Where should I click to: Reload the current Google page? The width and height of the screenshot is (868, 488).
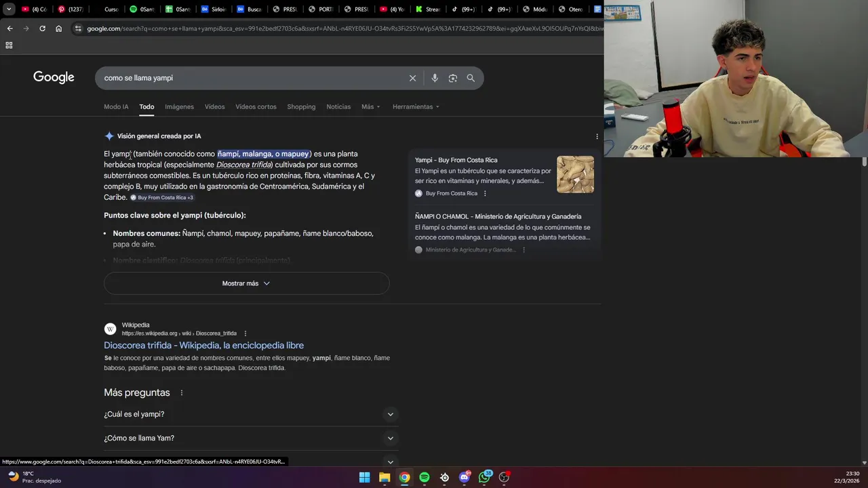coord(42,28)
